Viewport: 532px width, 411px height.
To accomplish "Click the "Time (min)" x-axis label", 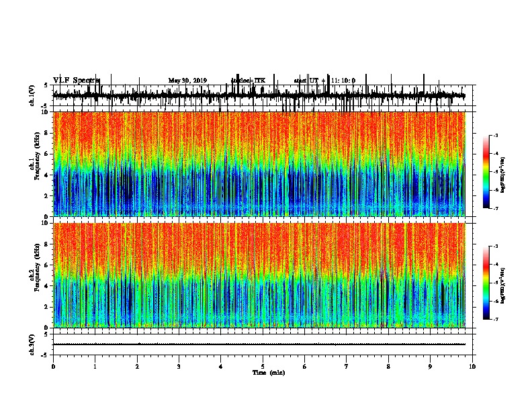I will (x=269, y=373).
